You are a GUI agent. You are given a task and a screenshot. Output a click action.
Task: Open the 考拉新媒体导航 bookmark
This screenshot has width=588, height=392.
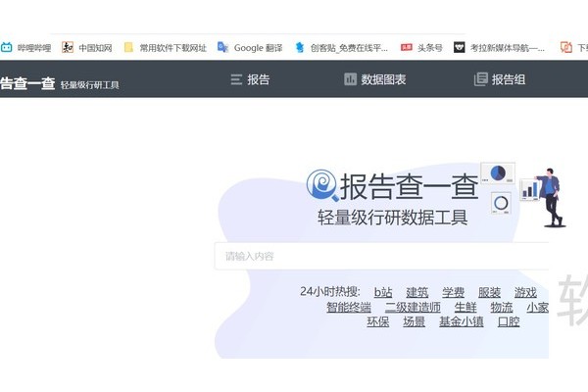coord(499,48)
